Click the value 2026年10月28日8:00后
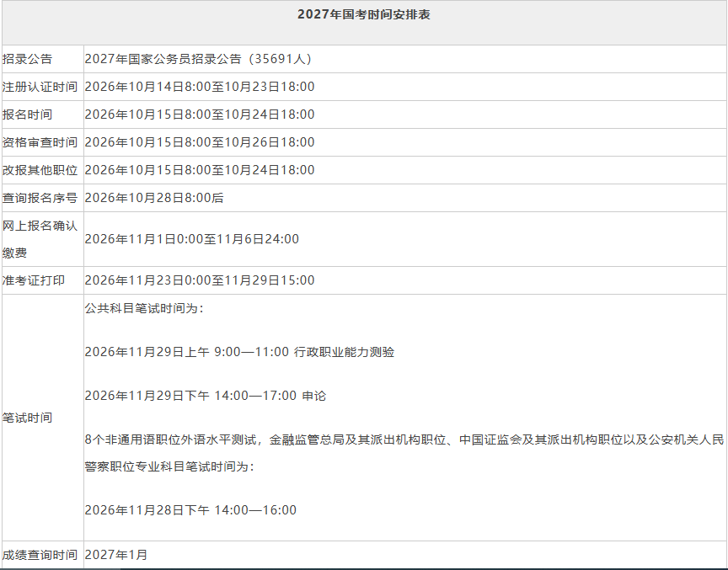The height and width of the screenshot is (570, 728). tap(154, 198)
